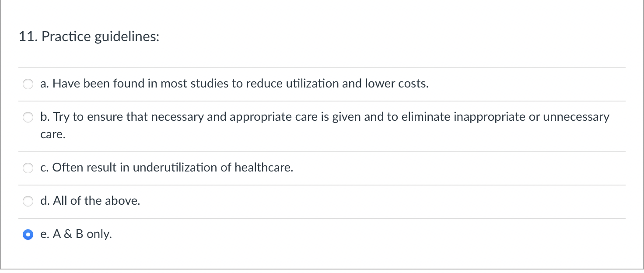Select radio button for option c
Viewport: 644px width, 273px height.
(x=28, y=168)
